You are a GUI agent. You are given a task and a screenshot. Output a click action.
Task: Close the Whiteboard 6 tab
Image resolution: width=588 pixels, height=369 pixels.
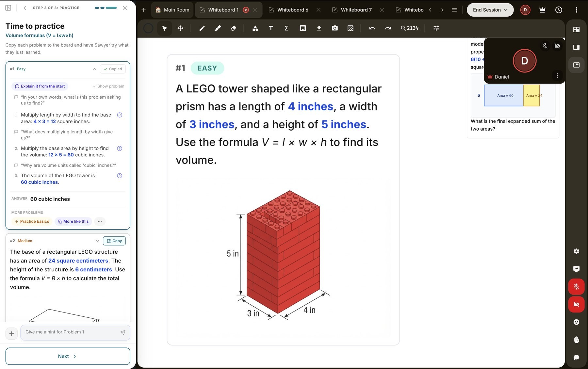pyautogui.click(x=318, y=10)
